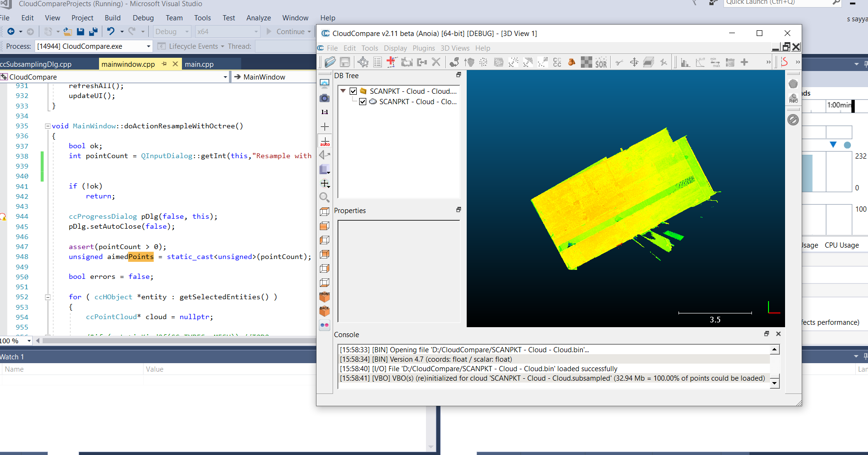The width and height of the screenshot is (868, 455).
Task: Open the Analyze menu in Visual Studio
Action: [x=259, y=18]
